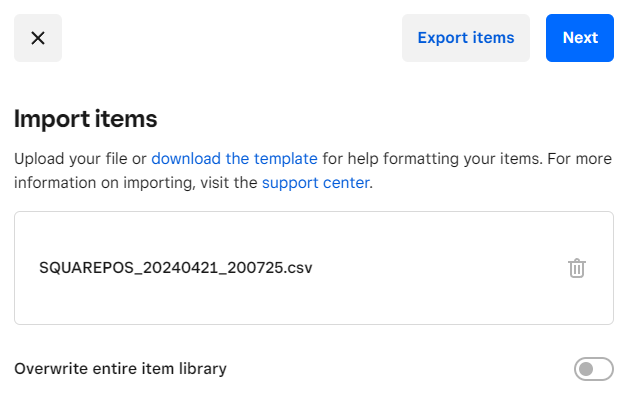
Task: Get the item formatting template
Action: [x=234, y=159]
